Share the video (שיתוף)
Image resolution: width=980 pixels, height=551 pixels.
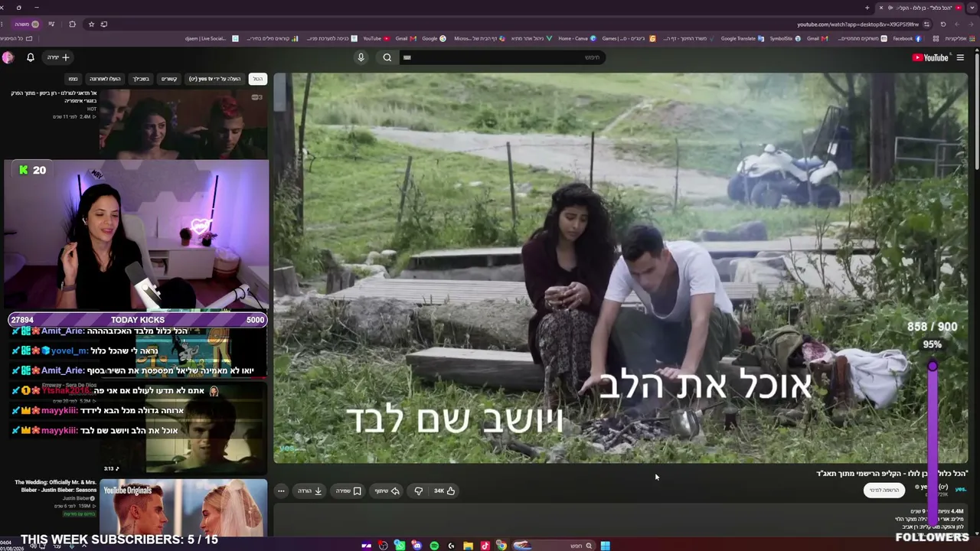[x=387, y=491]
